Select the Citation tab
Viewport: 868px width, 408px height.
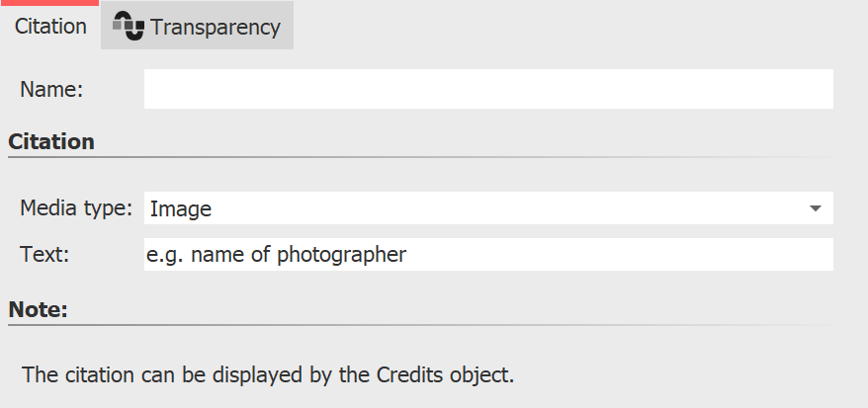pos(50,27)
